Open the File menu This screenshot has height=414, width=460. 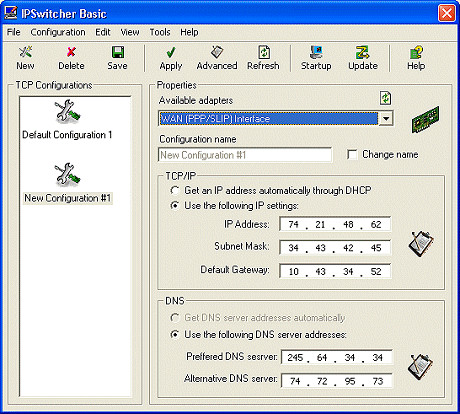14,32
